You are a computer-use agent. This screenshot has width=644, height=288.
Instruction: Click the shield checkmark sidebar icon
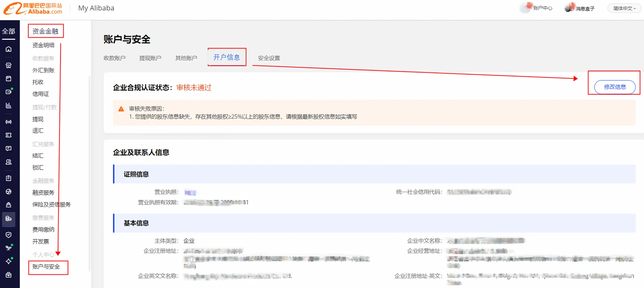pos(9,235)
